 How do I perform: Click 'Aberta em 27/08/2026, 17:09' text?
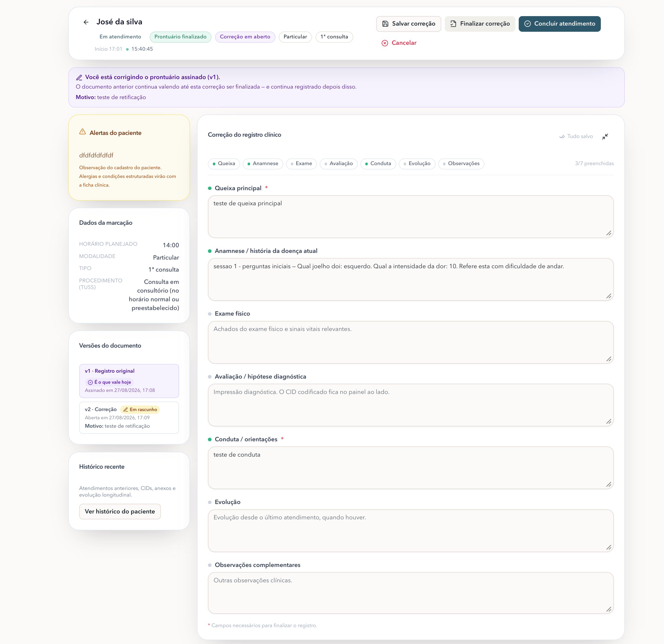(x=117, y=418)
